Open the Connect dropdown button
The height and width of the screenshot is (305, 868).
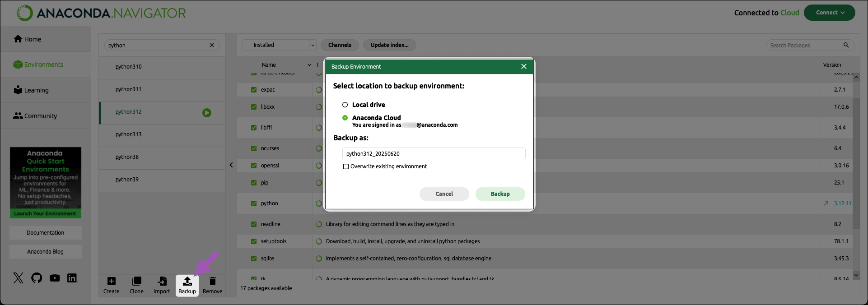click(830, 13)
